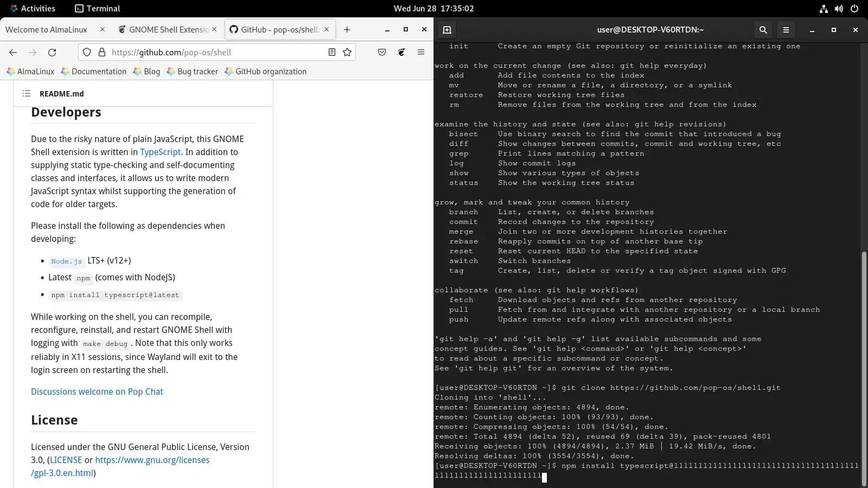Open the tracking protection shield icon
868x488 pixels.
[87, 52]
